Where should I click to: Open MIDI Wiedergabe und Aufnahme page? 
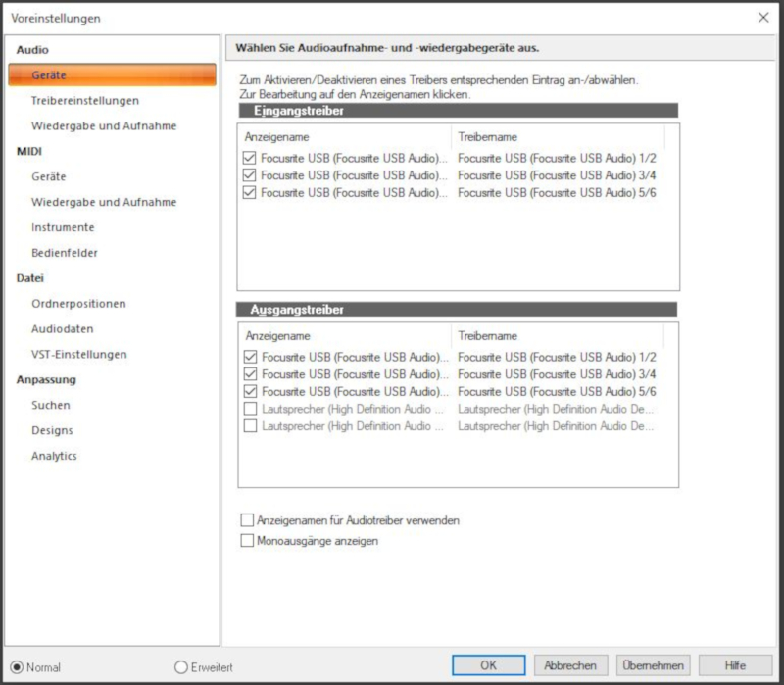point(104,202)
